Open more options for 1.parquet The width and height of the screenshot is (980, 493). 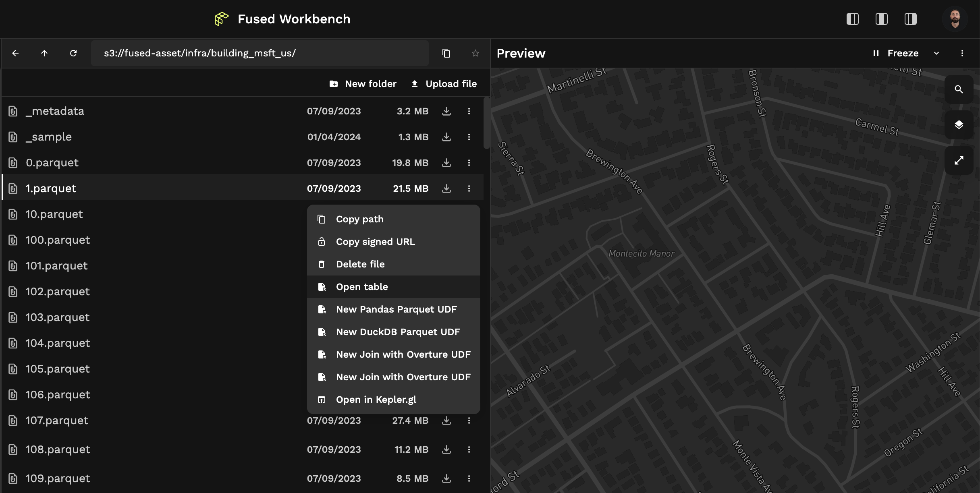pyautogui.click(x=469, y=188)
